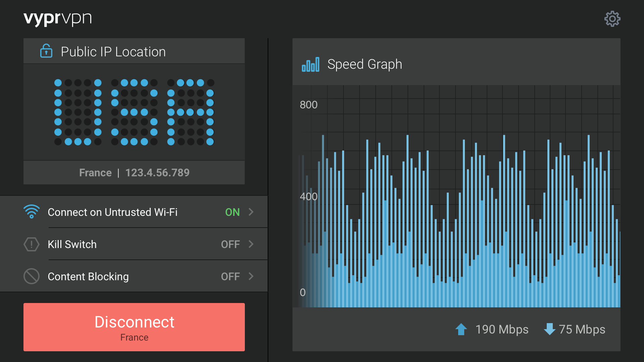
Task: Expand the Content Blocking chevron arrow
Action: (251, 276)
